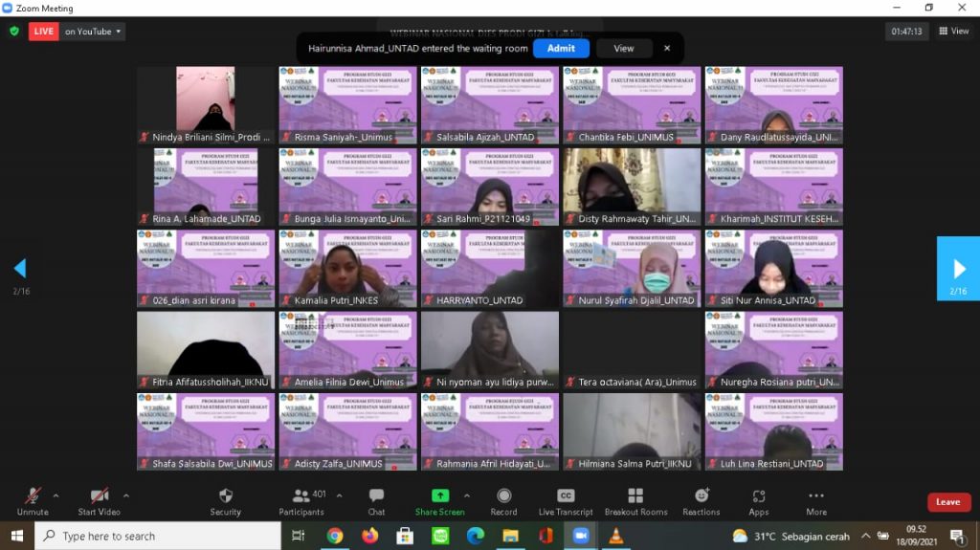Click the red Leave button
Screen dimensions: 980x550
pyautogui.click(x=947, y=502)
